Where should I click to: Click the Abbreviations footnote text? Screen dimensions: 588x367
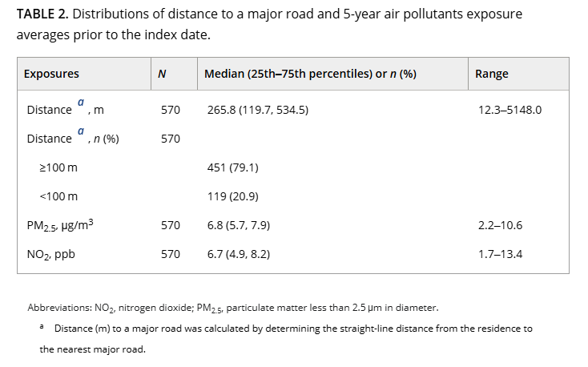[233, 308]
